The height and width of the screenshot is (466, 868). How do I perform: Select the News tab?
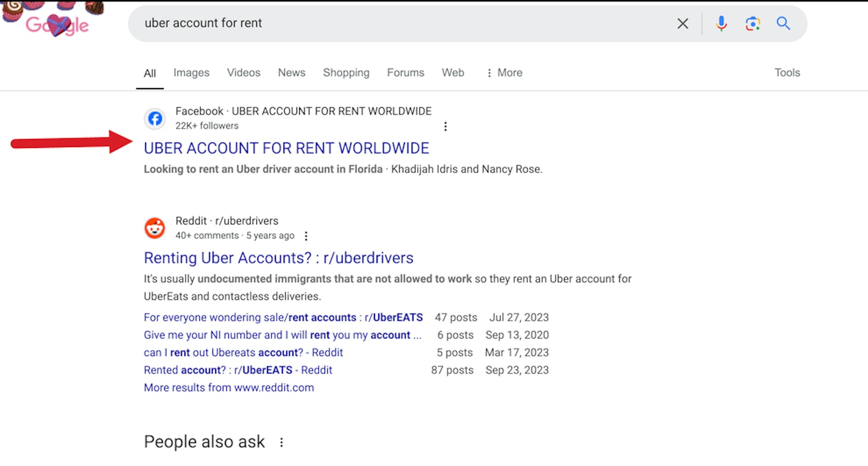click(292, 73)
